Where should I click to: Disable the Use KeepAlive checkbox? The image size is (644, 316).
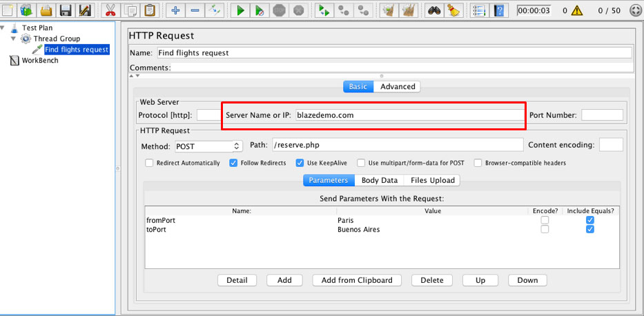tap(300, 163)
